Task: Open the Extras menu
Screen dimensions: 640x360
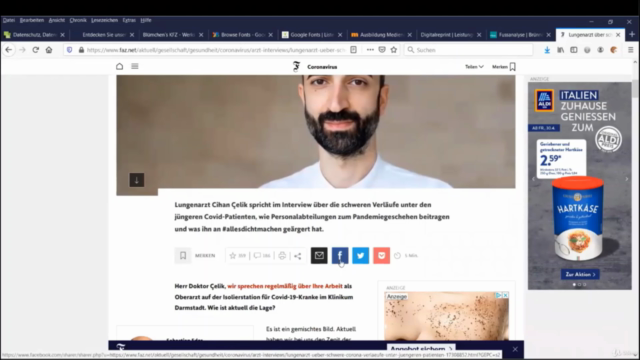Action: 129,20
